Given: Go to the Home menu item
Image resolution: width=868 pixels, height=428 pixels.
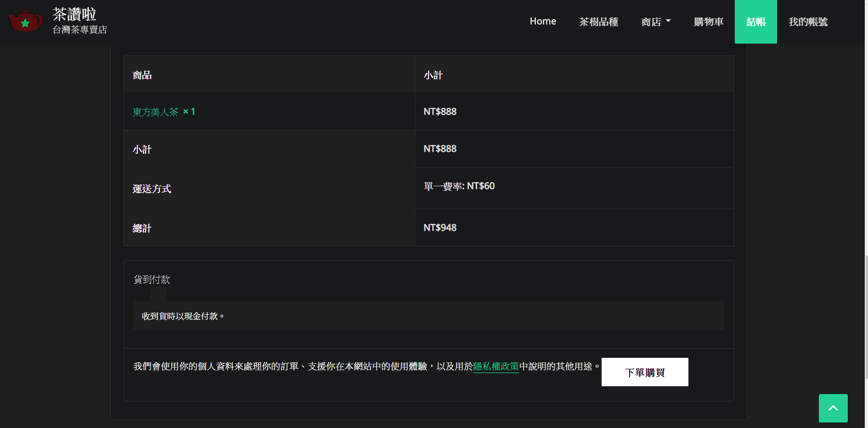Looking at the screenshot, I should click(x=542, y=22).
